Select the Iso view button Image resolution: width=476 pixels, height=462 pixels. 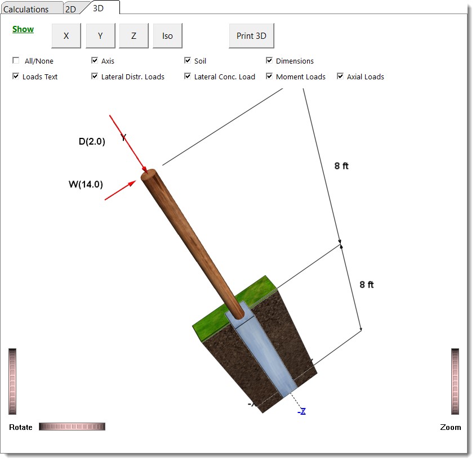(167, 35)
